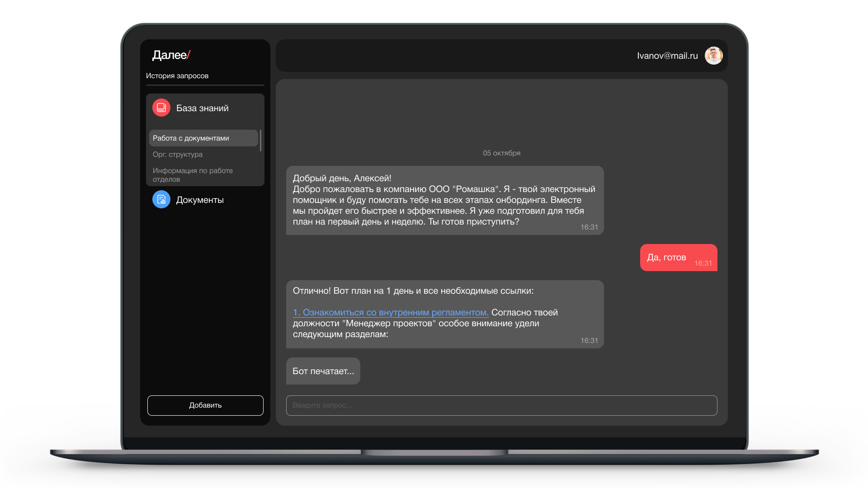Click the 16:31 timestamp on Да, готов
Viewport: 868px width, 488px height.
point(703,263)
